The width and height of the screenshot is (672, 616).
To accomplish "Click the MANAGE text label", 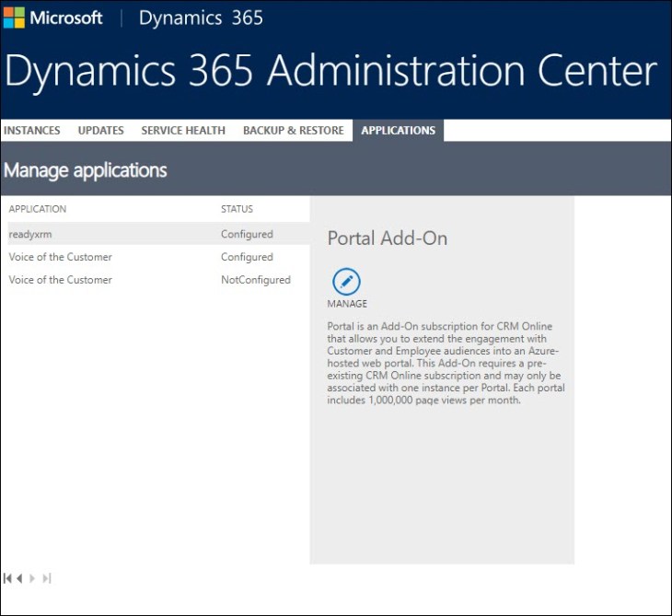I will tap(347, 304).
